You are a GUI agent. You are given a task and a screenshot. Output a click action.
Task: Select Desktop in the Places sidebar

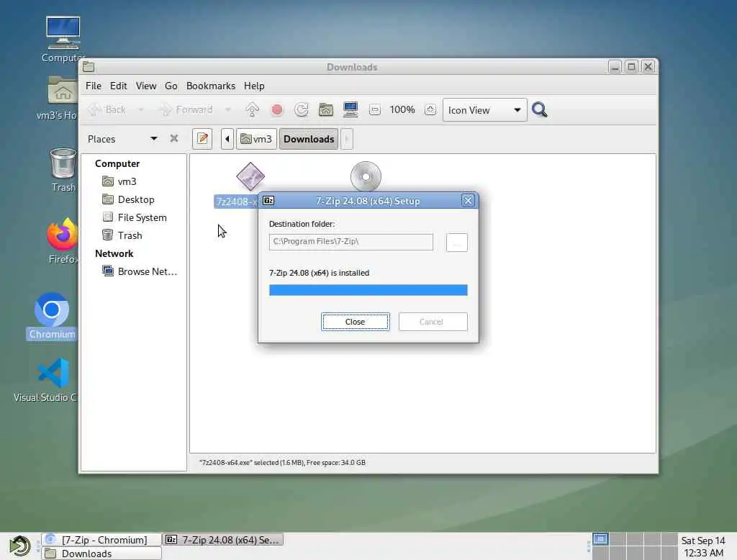click(x=128, y=199)
